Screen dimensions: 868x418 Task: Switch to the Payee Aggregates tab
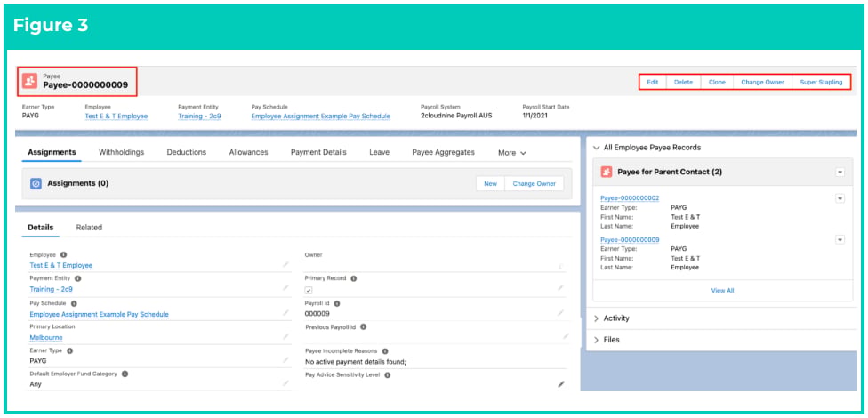(x=444, y=152)
